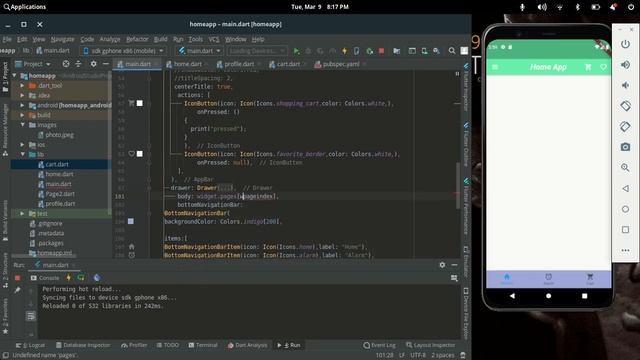Viewport: 640px width, 360px height.
Task: Open emulator extended controls three dots
Action: click(625, 250)
